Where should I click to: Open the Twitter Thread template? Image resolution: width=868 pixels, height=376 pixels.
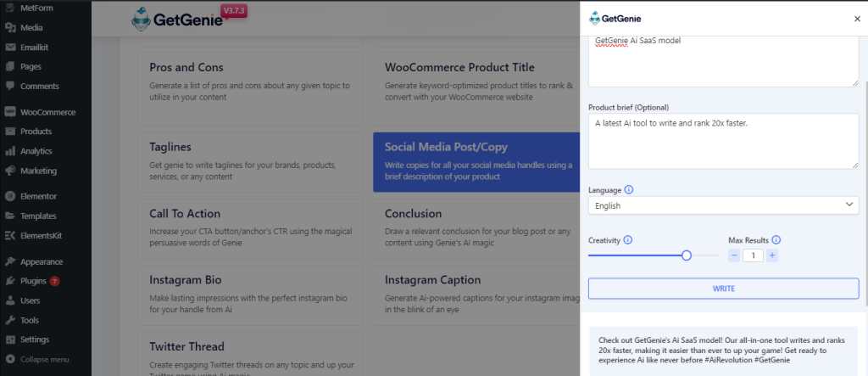pyautogui.click(x=250, y=354)
